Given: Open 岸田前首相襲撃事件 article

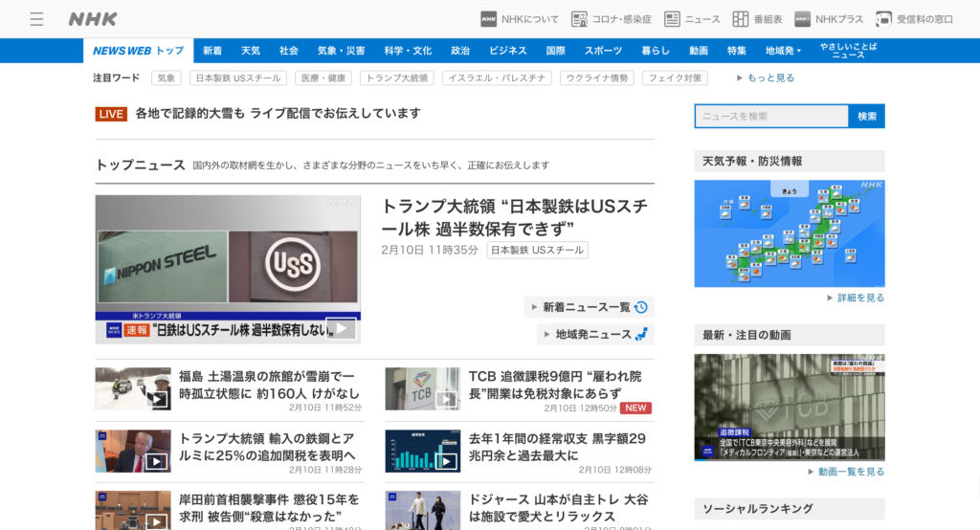Looking at the screenshot, I should coord(269,508).
